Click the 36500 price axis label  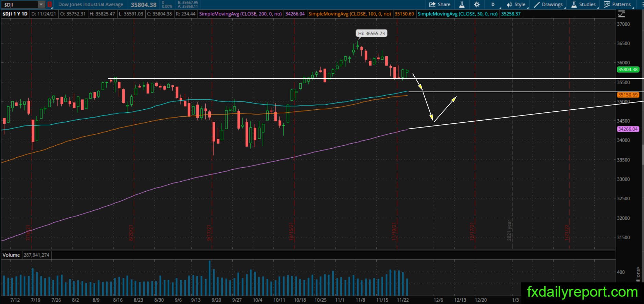(623, 44)
